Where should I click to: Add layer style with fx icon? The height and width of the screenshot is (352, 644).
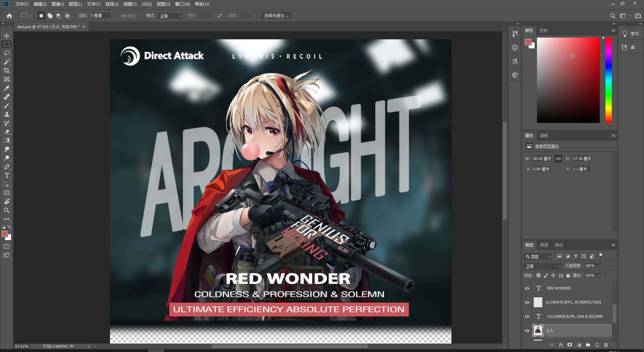pyautogui.click(x=561, y=345)
